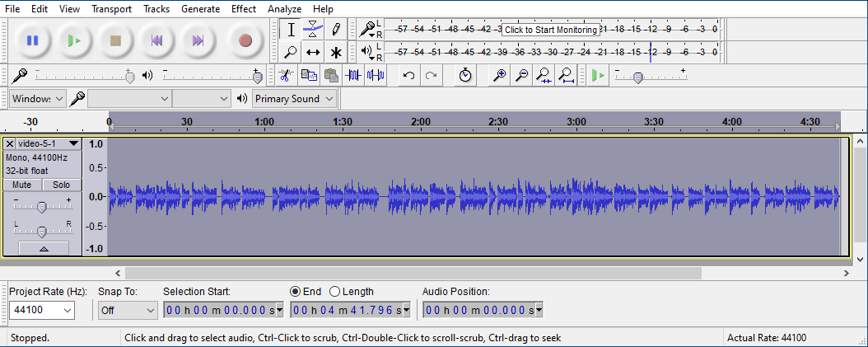The image size is (868, 347).
Task: Undo the last action
Action: (x=409, y=75)
